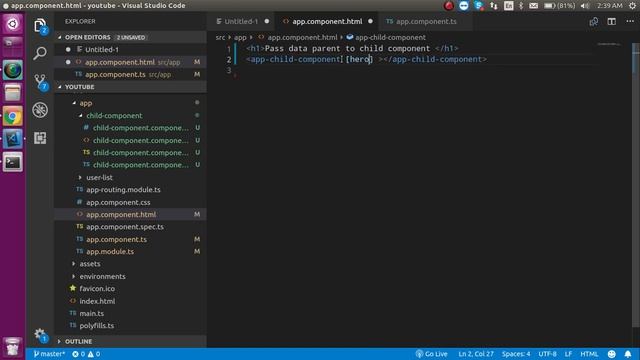Split the editor to the right

tap(611, 22)
